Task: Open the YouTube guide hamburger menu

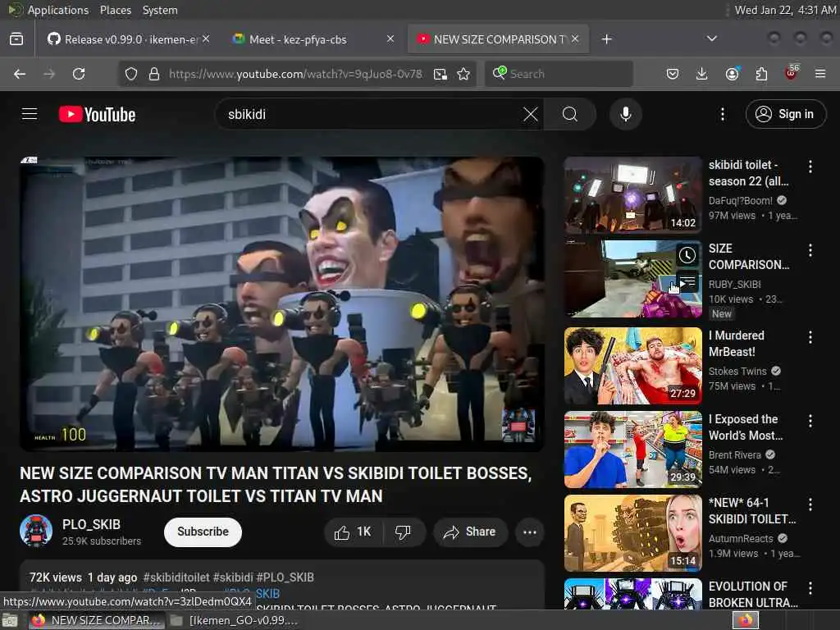Action: pyautogui.click(x=30, y=114)
